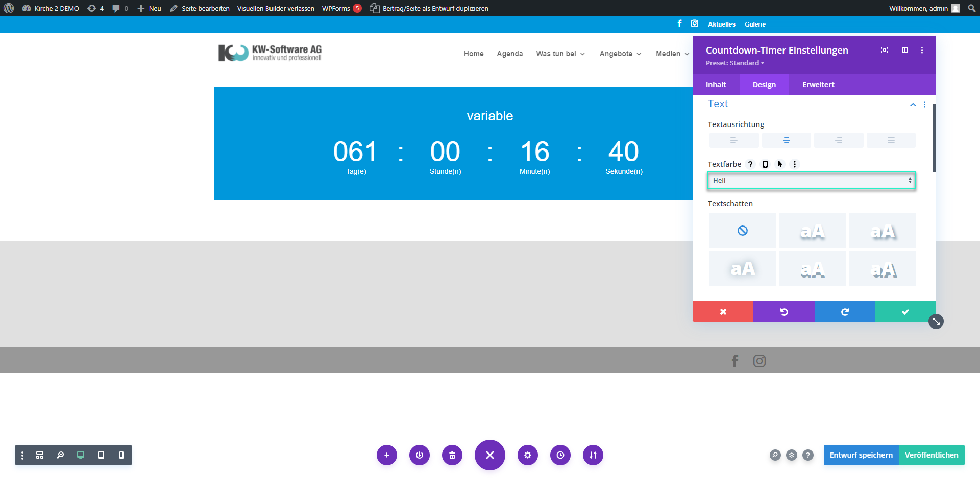Image resolution: width=980 pixels, height=478 pixels.
Task: Switch to phone preview mode icon
Action: click(x=121, y=455)
